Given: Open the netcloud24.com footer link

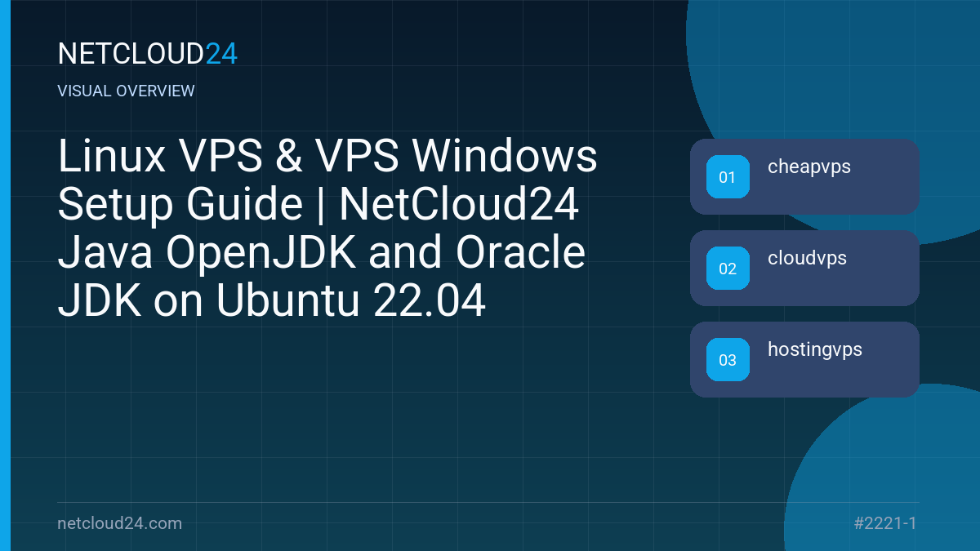Looking at the screenshot, I should coord(120,523).
